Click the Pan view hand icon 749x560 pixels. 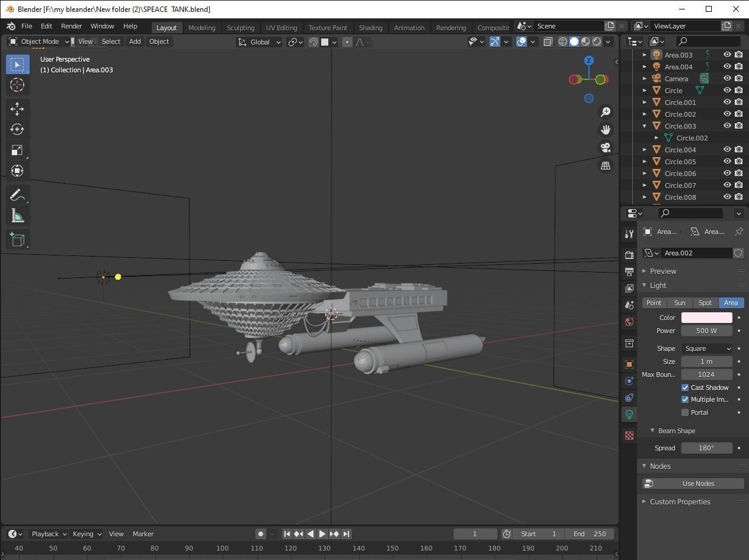pos(606,130)
